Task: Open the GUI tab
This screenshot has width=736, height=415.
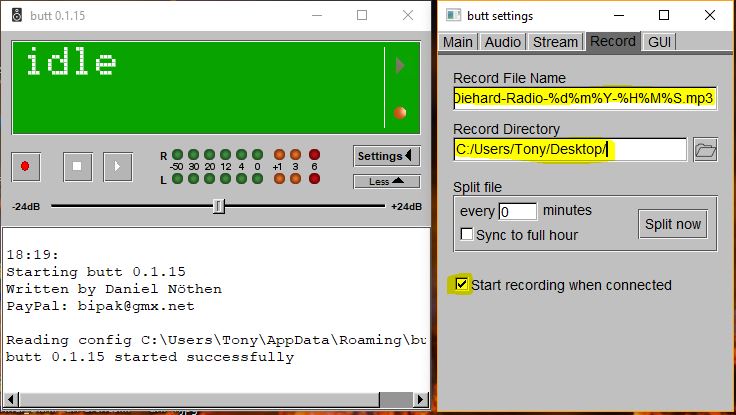Action: (x=659, y=42)
